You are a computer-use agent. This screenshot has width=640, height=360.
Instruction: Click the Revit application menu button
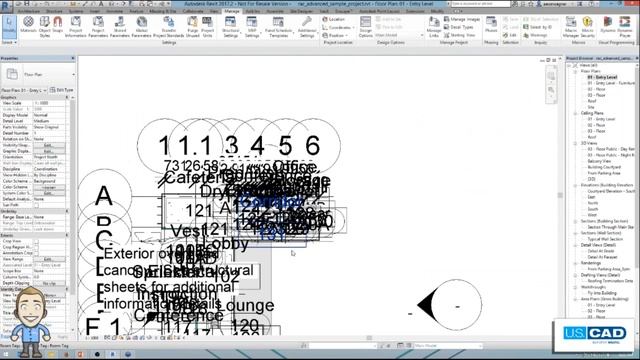6,6
